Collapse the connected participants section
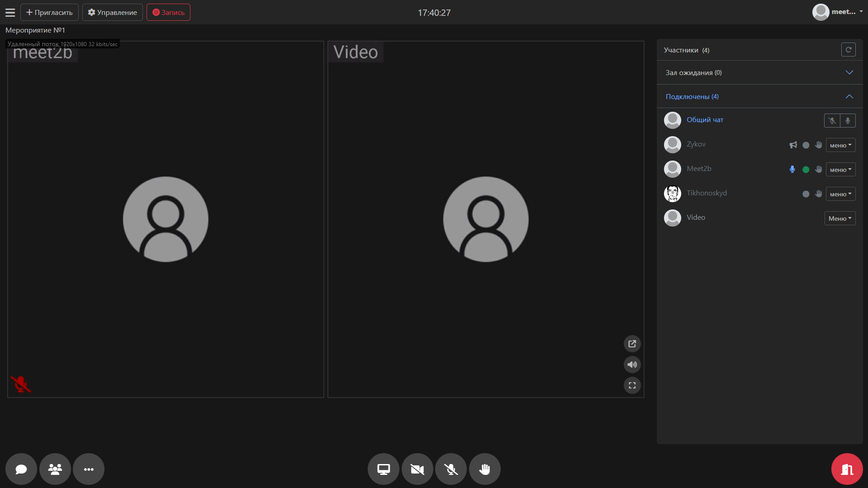 pos(849,96)
